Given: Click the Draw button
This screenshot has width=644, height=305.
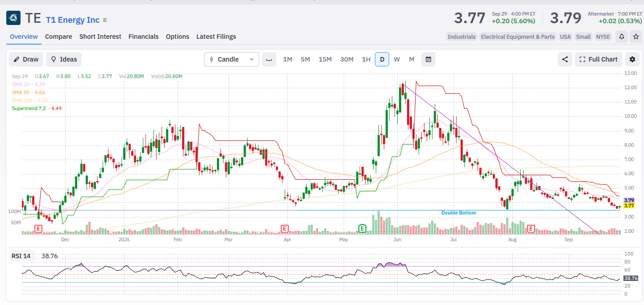Looking at the screenshot, I should (x=26, y=59).
